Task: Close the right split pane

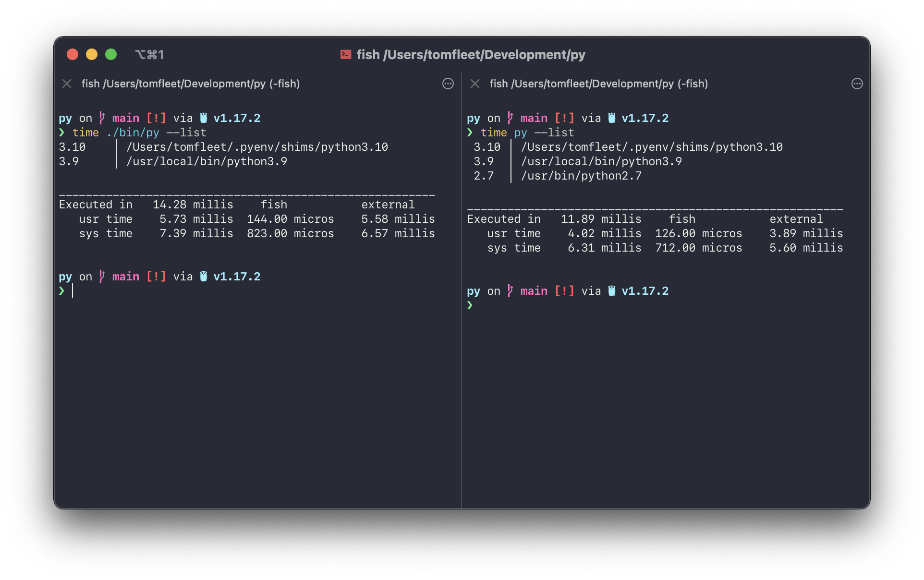Action: 475,84
